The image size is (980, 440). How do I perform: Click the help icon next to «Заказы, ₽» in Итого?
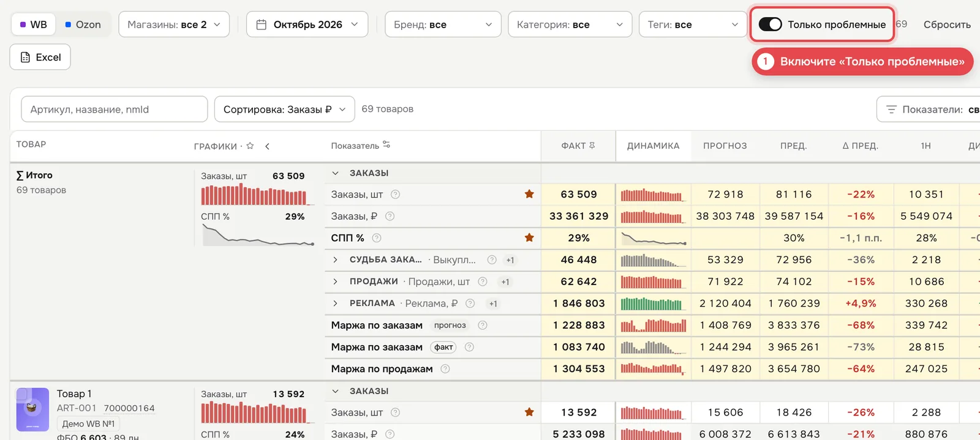[x=390, y=216]
